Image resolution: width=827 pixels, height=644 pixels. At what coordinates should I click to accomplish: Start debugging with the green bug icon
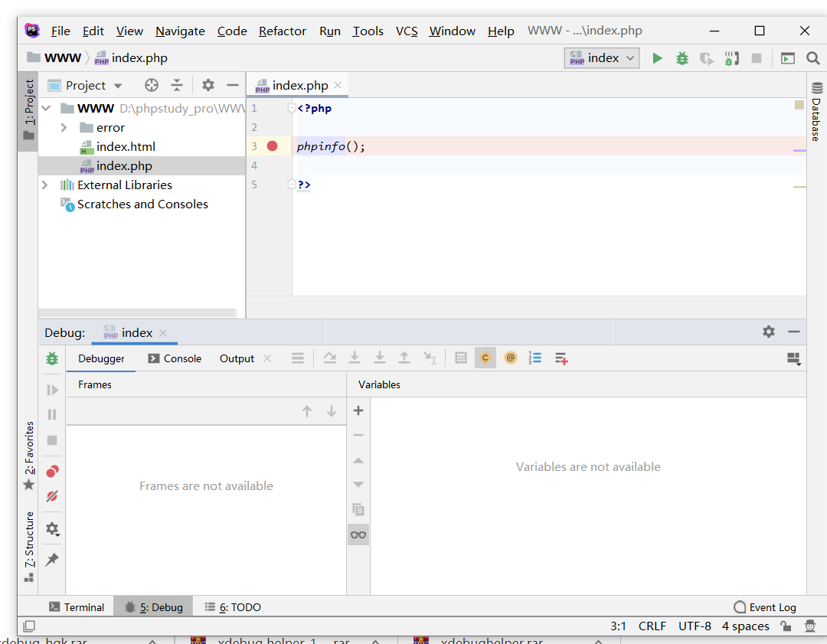pos(682,58)
